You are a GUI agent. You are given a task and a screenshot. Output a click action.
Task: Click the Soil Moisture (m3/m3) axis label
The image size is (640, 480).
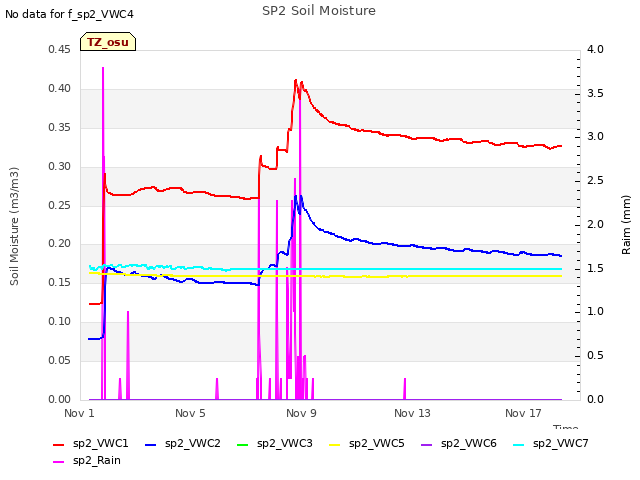[x=14, y=226]
